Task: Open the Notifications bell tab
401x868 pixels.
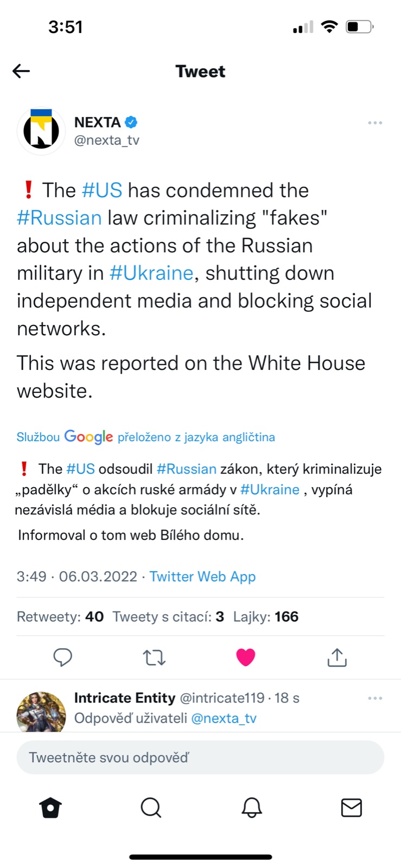Action: 251,808
